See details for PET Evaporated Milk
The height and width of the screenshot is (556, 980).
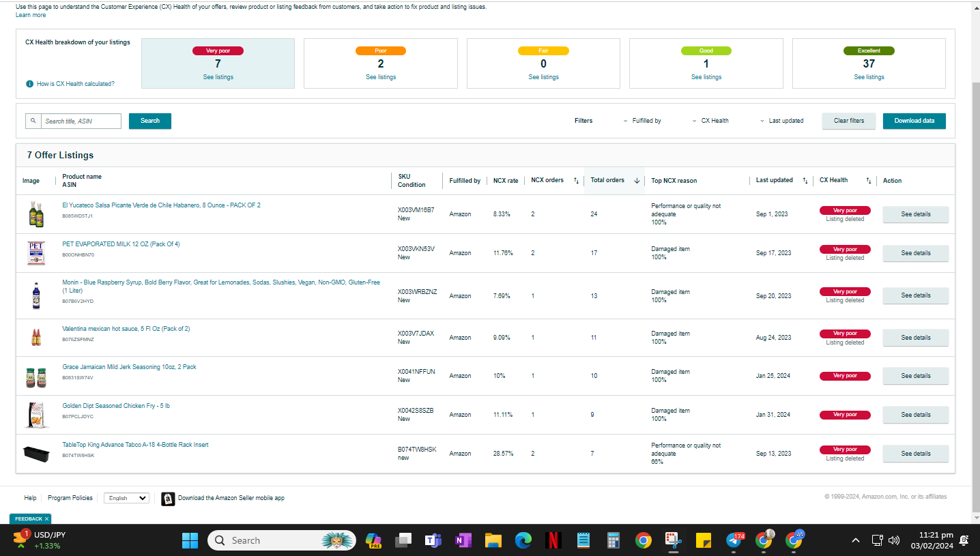[916, 253]
